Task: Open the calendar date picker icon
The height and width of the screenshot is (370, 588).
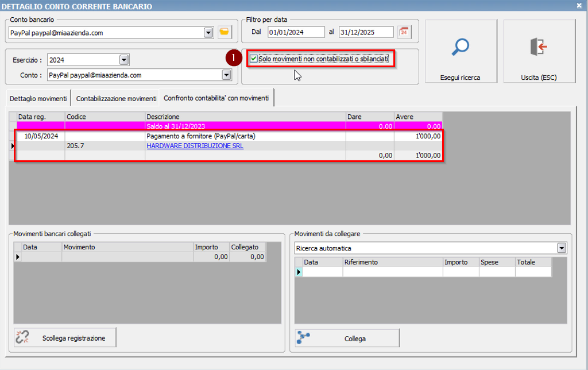Action: pyautogui.click(x=405, y=32)
